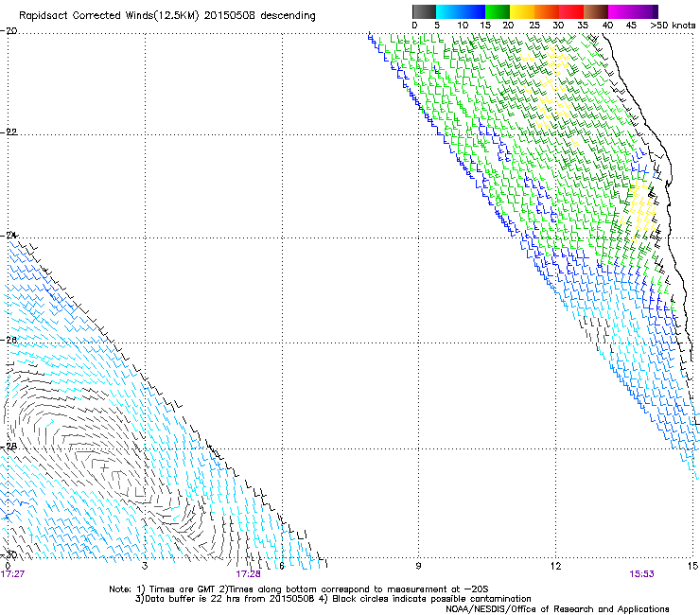This screenshot has width=700, height=615.
Task: Select the '5' label under the color bar
Action: point(437,26)
